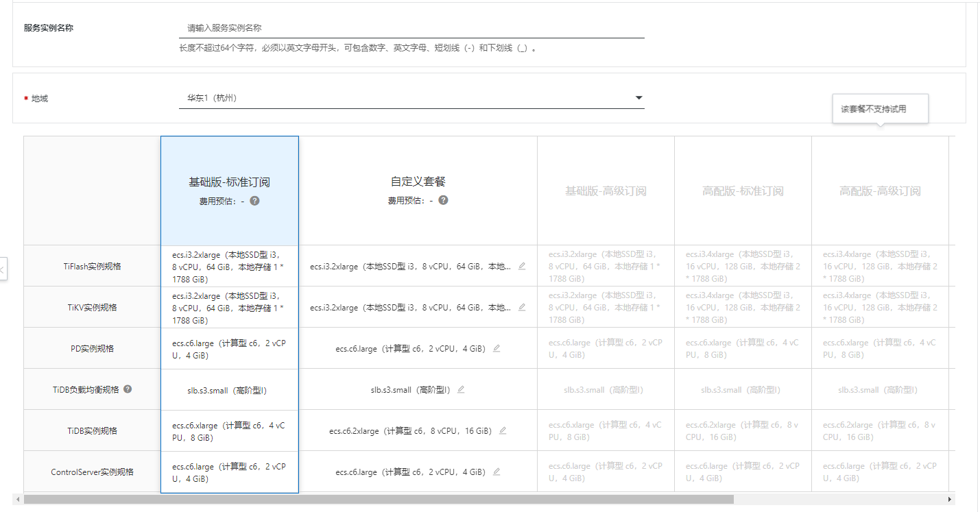
Task: Select the 高配版-标准订阅 plan header
Action: [x=743, y=191]
